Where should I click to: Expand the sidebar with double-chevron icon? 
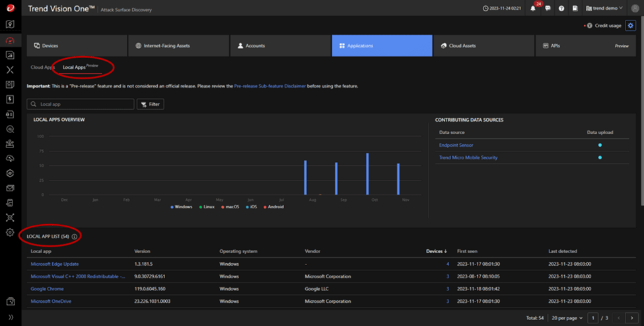[x=11, y=317]
